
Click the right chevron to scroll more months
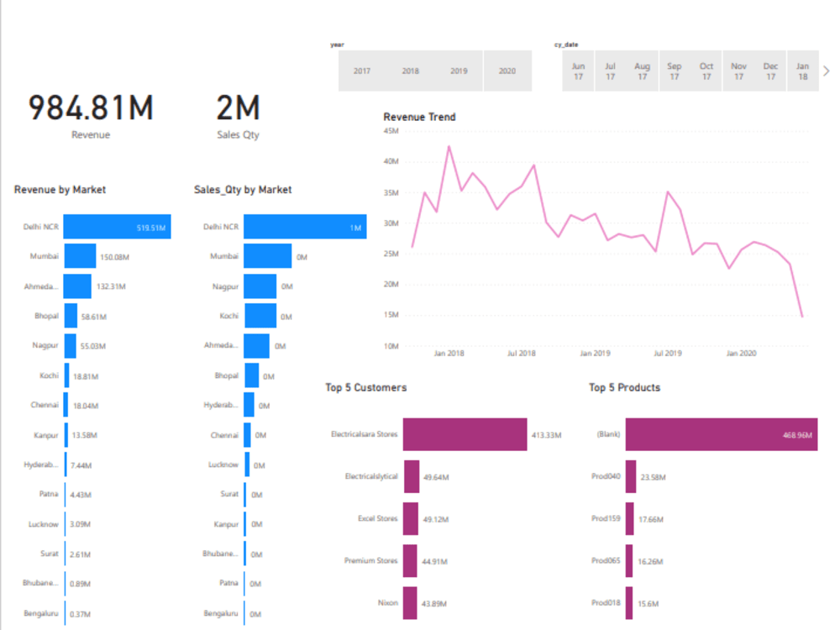pyautogui.click(x=826, y=71)
